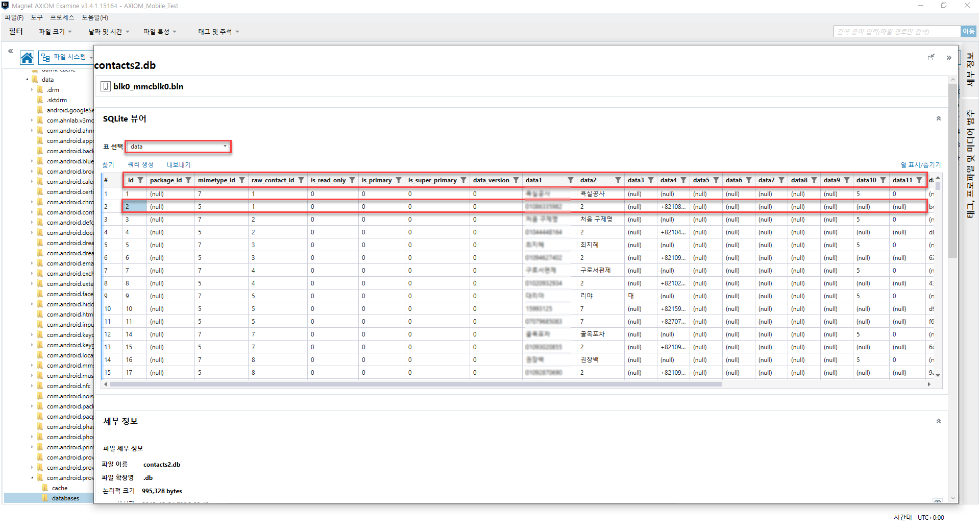The image size is (980, 531).
Task: Collapse the SQLite 뷰어 section
Action: point(938,118)
